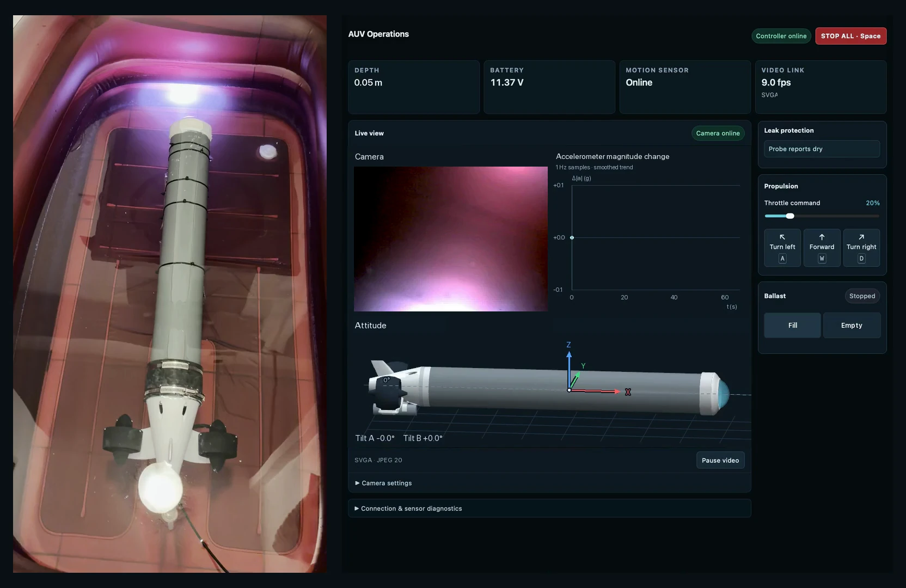The image size is (906, 588).
Task: Click the Turn left arrow button
Action: tap(782, 248)
